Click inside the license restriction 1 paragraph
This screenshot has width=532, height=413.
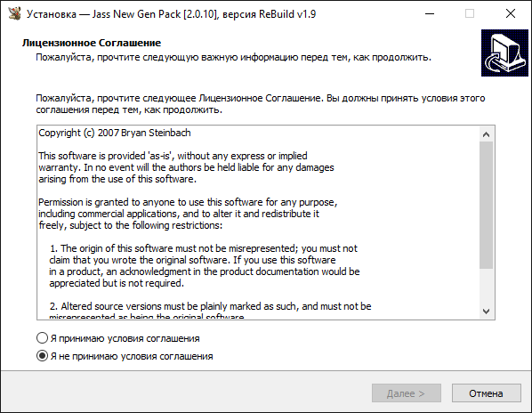click(x=205, y=266)
